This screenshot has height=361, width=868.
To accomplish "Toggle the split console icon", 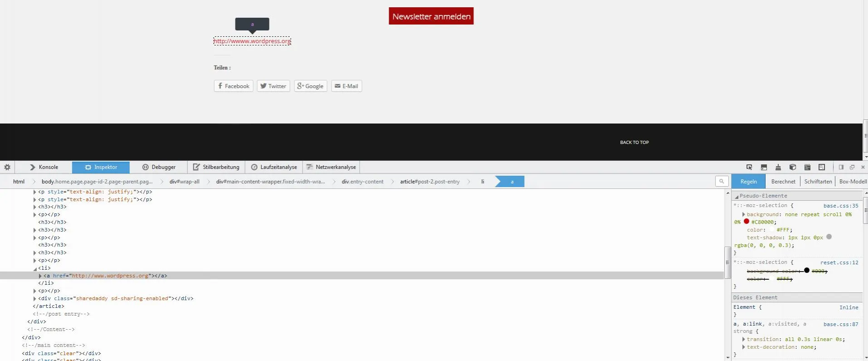I will pyautogui.click(x=764, y=167).
